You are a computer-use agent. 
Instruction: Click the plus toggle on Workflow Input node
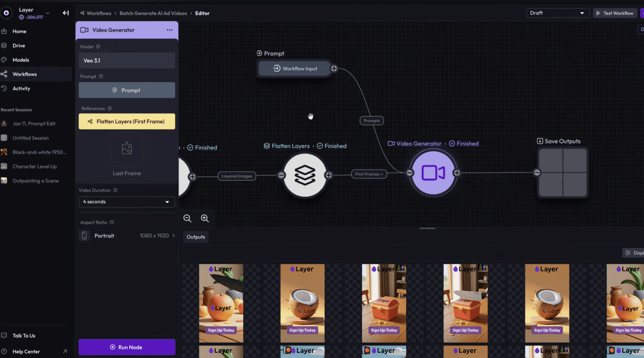(334, 68)
